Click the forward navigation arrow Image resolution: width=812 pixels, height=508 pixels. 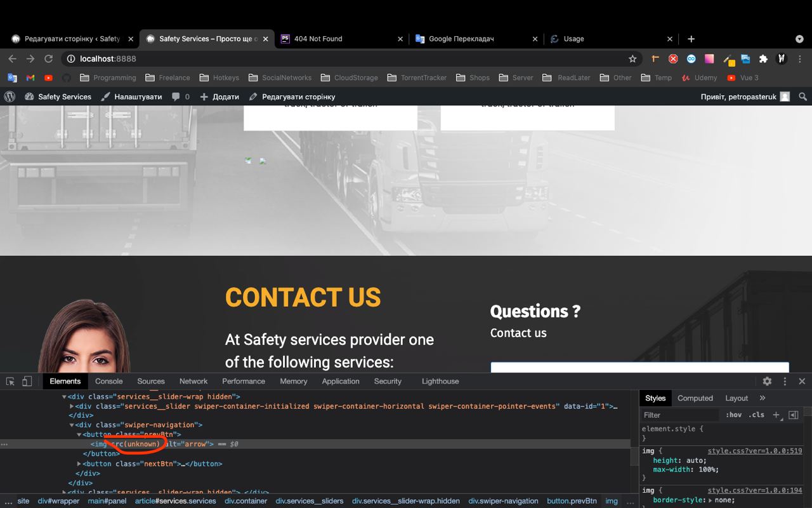30,58
